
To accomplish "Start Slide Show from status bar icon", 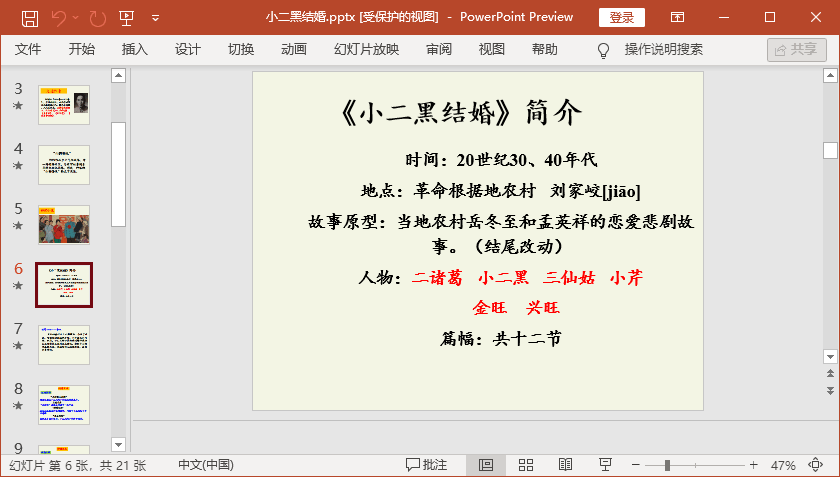I will 605,465.
